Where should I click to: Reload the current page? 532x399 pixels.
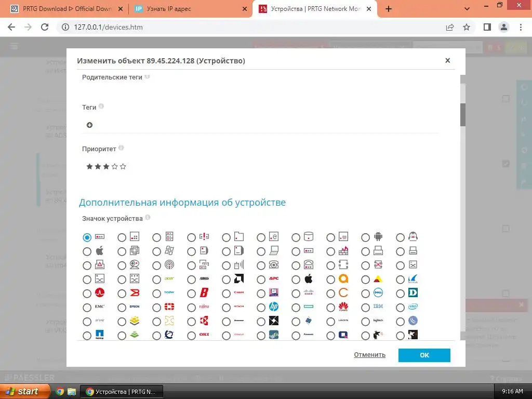coord(45,27)
